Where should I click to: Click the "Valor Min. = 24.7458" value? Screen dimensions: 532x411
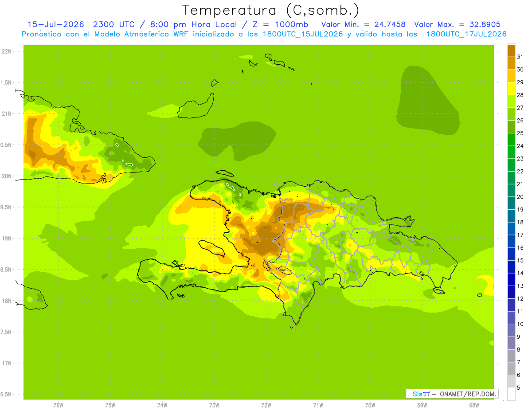363,24
